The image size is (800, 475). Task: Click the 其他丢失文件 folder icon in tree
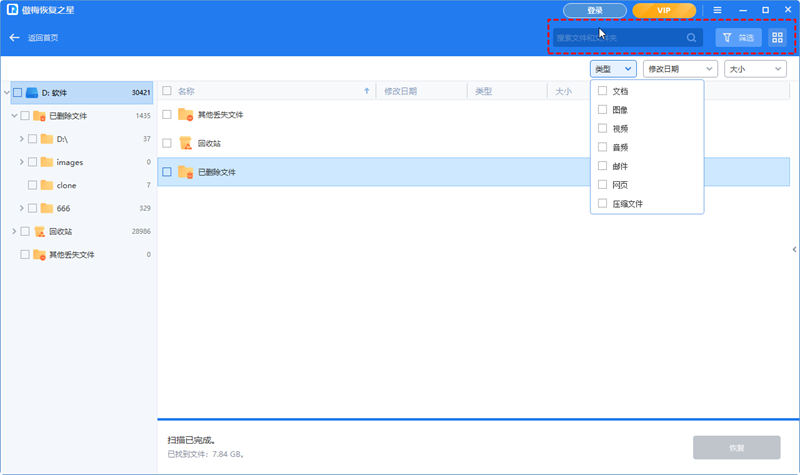click(x=39, y=255)
